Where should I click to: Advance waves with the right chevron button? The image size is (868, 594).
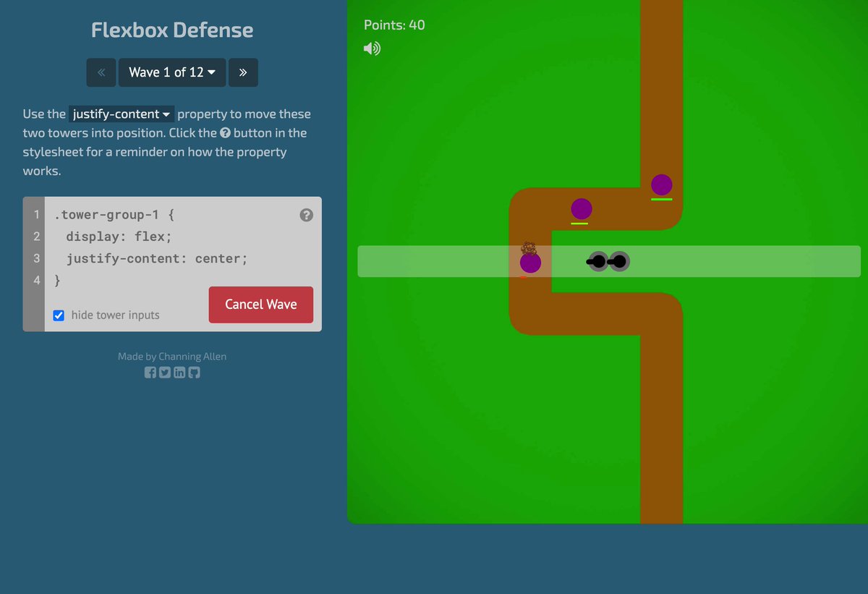point(243,72)
